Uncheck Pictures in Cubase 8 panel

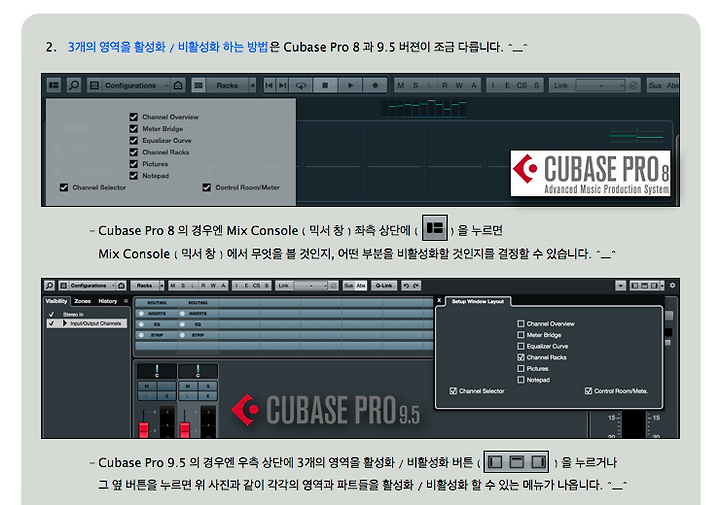134,164
